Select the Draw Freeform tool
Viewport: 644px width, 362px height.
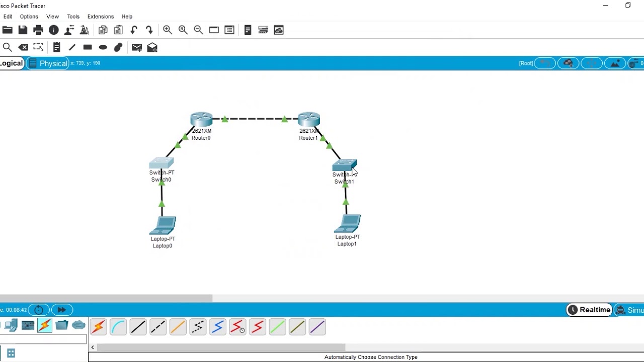coord(118,47)
